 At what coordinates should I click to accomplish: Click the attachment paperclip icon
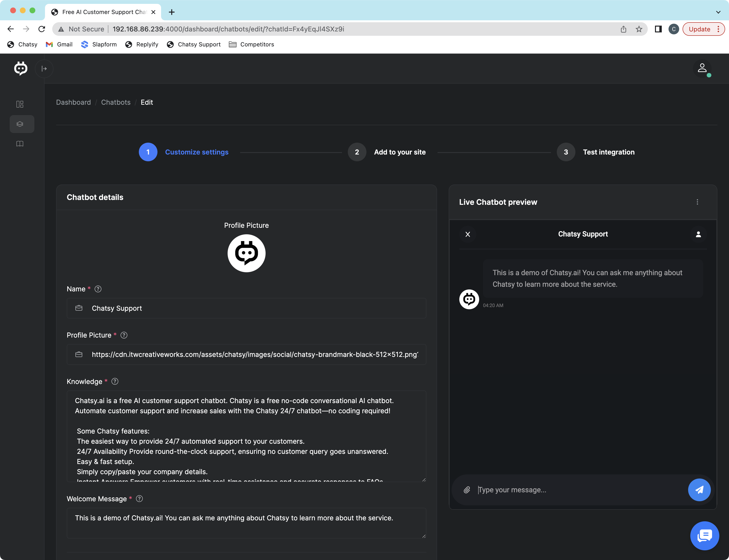(x=467, y=490)
